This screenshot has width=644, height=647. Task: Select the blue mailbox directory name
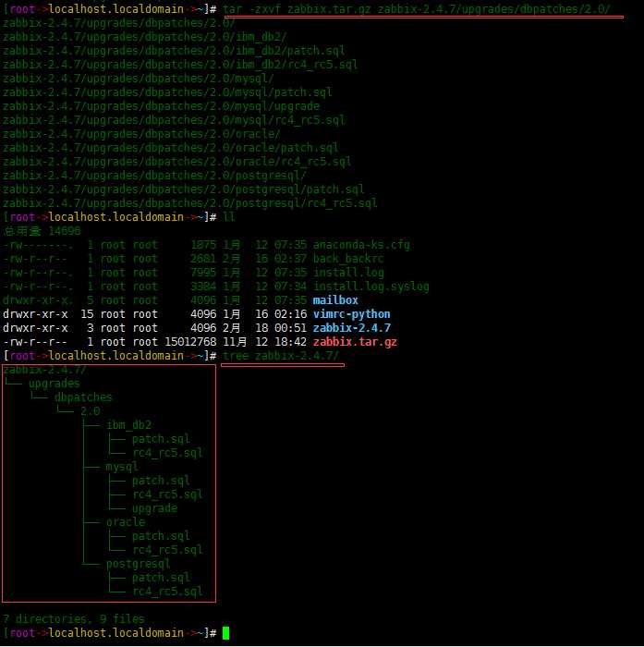(x=335, y=300)
